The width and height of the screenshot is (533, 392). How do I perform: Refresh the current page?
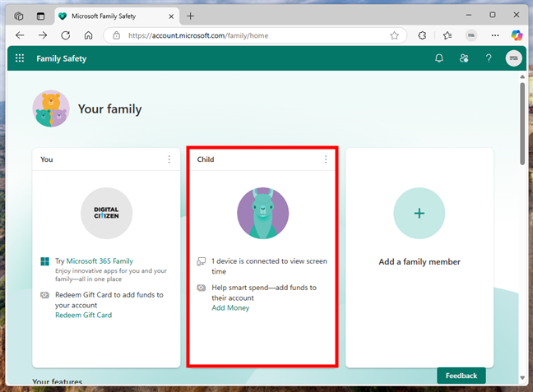pyautogui.click(x=65, y=35)
